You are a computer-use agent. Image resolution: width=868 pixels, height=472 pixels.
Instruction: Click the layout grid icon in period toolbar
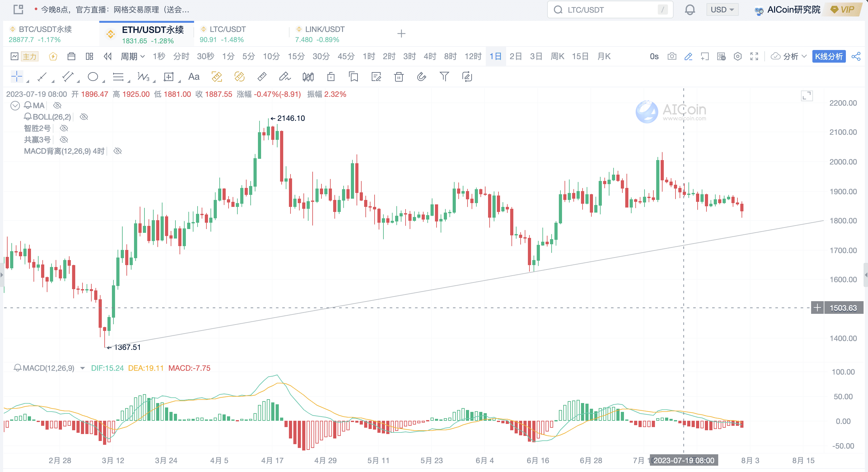tap(89, 56)
